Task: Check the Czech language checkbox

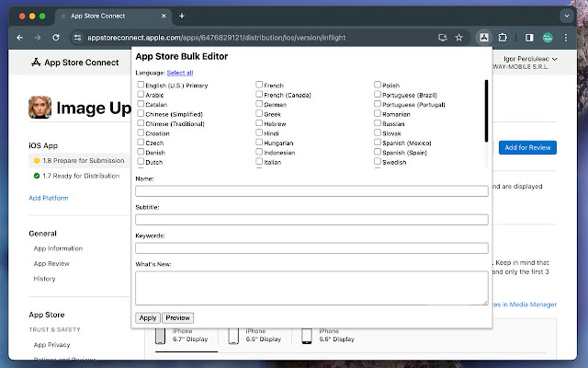Action: (141, 142)
